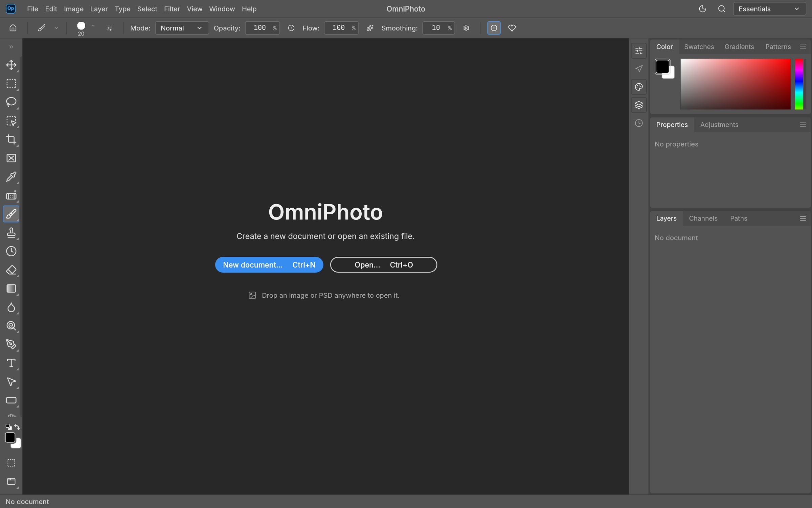This screenshot has height=508, width=812.
Task: Select the Frame tool
Action: 11,158
